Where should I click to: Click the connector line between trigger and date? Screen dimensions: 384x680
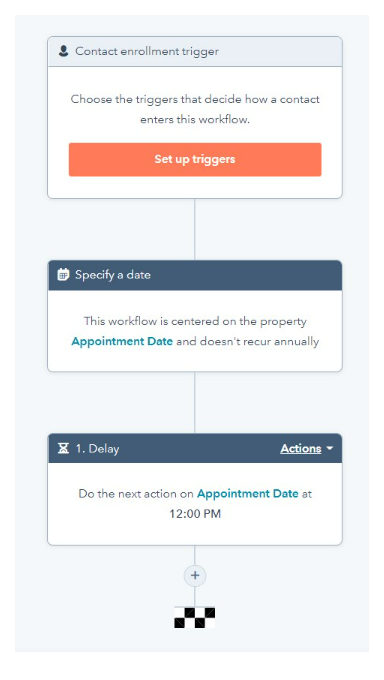point(194,229)
